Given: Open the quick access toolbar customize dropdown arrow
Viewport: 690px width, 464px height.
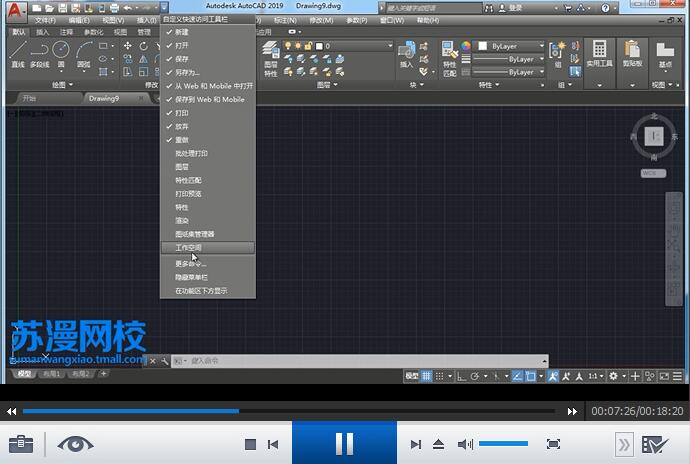Looking at the screenshot, I should [164, 7].
